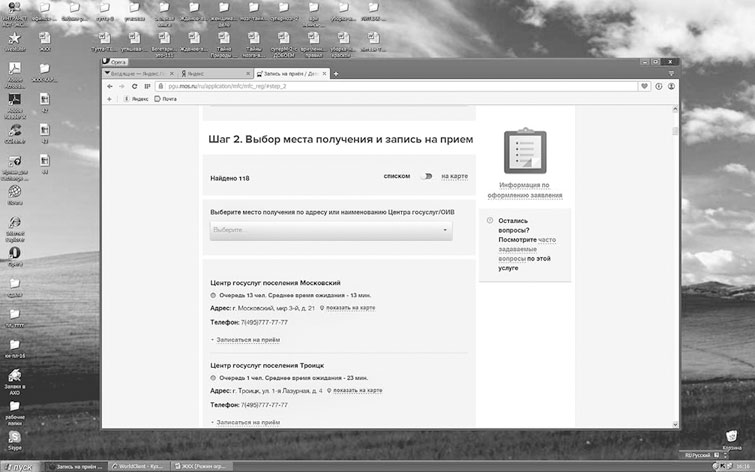Switch to the first browser tab

[140, 73]
